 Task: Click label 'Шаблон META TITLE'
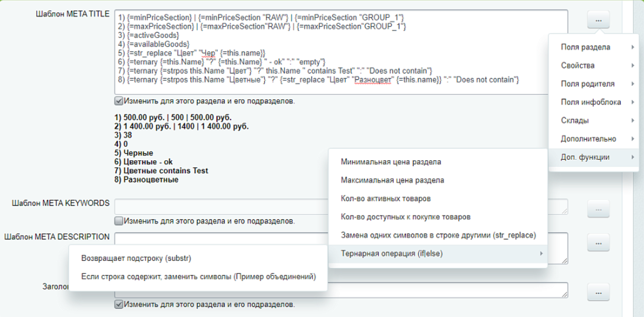click(x=72, y=14)
